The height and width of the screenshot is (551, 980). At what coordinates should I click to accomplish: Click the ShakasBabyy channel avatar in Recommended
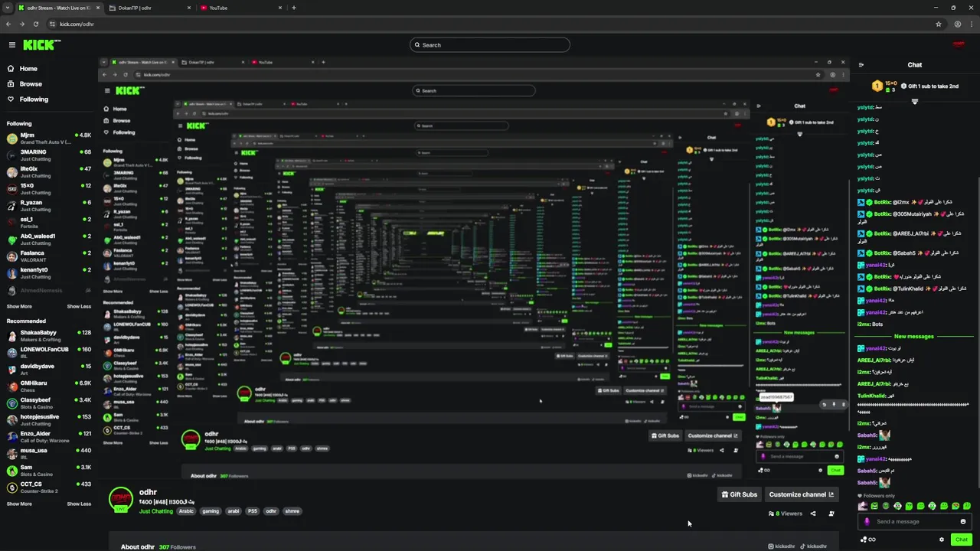coord(12,336)
